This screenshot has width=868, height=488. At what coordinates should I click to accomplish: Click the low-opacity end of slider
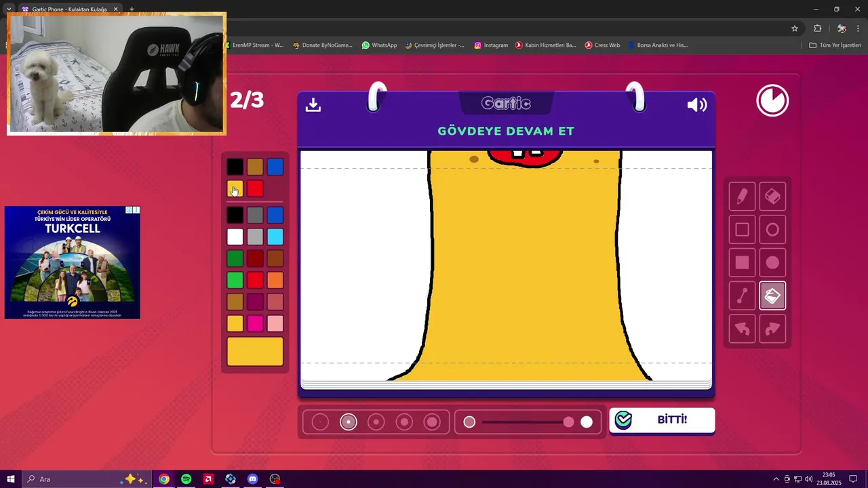coord(469,422)
